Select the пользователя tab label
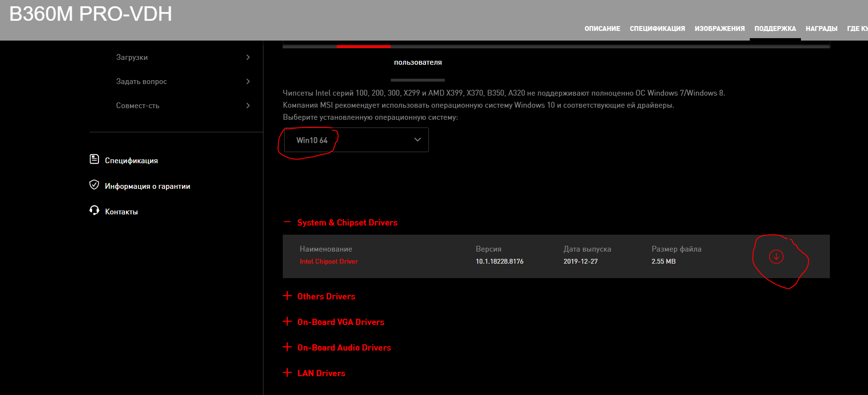This screenshot has height=395, width=868. [418, 62]
